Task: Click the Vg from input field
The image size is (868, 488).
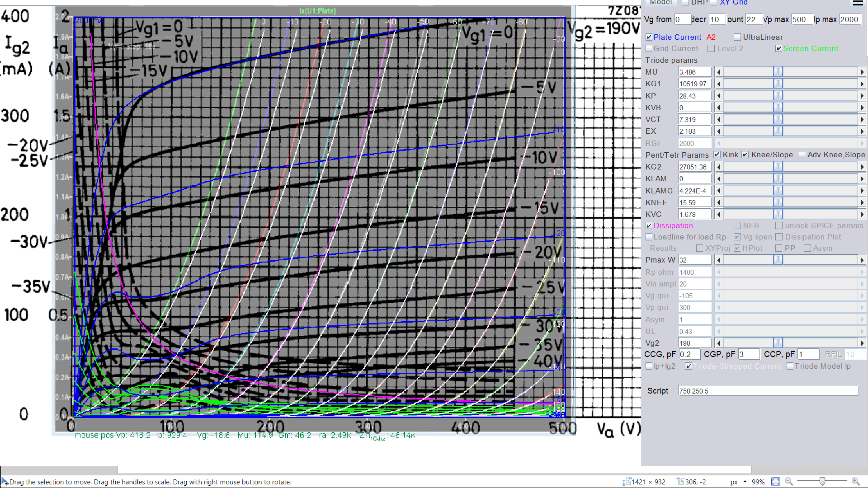Action: click(x=683, y=19)
